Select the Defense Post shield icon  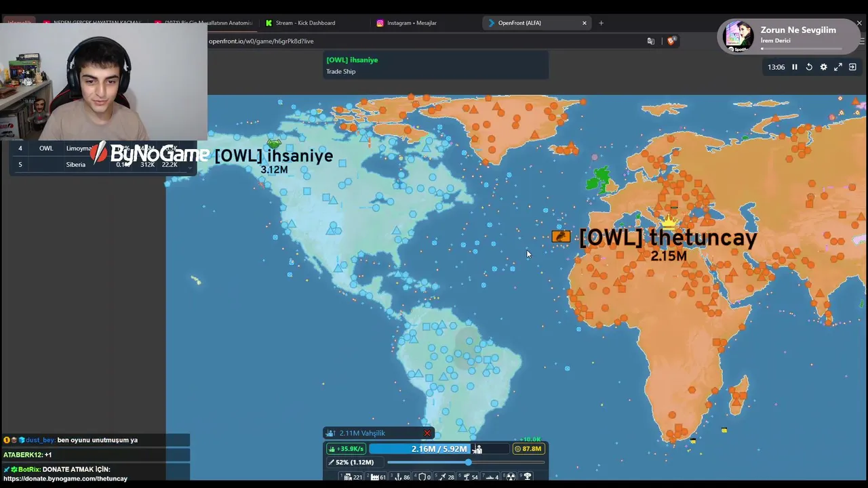coord(421,477)
